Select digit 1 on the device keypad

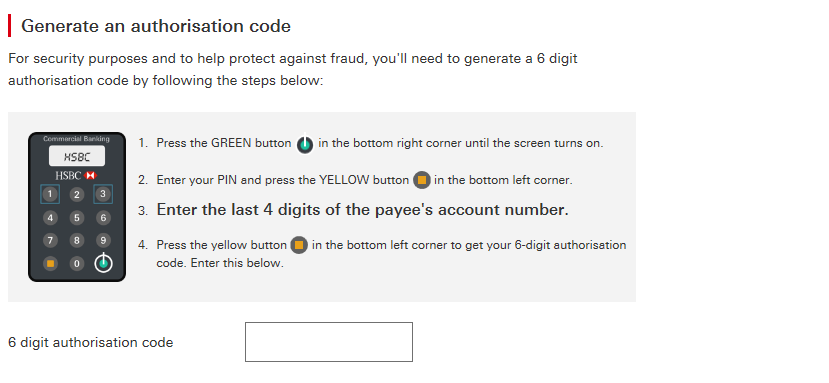[50, 194]
